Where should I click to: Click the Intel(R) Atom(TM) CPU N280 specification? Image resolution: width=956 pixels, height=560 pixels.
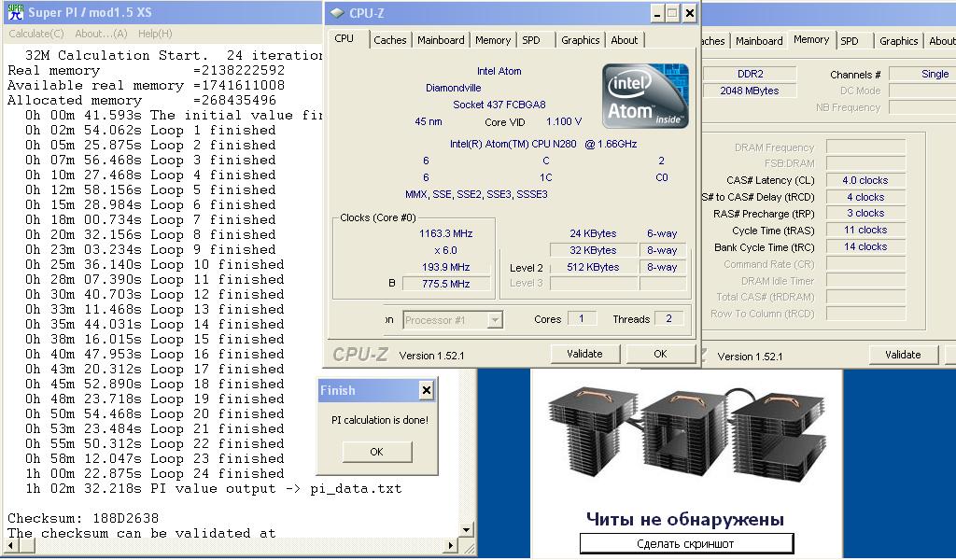[542, 144]
